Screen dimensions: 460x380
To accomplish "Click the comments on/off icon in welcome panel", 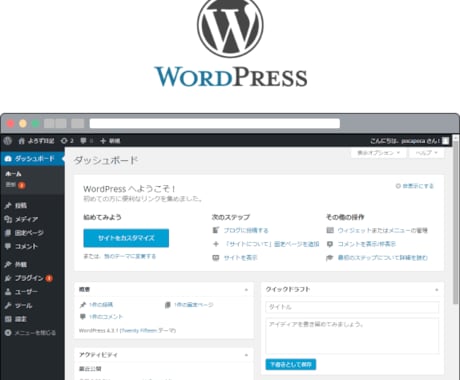I will [x=330, y=244].
